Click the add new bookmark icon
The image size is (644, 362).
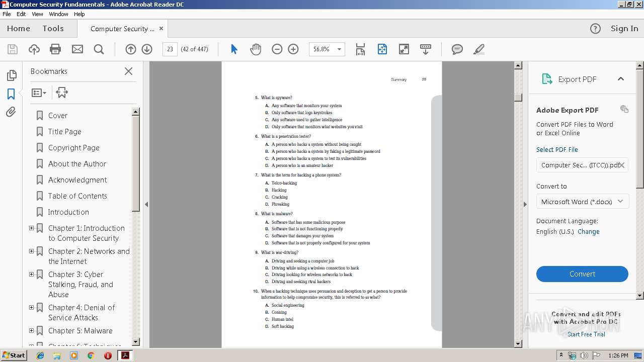62,93
